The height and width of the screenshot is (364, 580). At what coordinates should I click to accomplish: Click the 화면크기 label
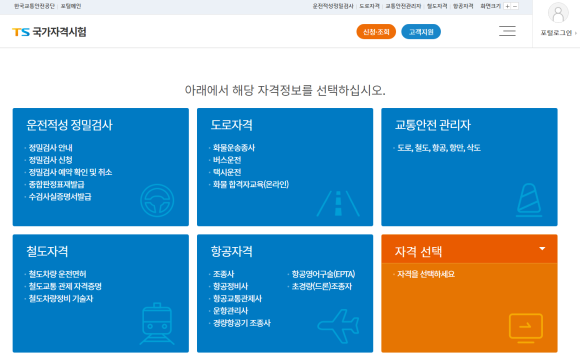point(490,6)
